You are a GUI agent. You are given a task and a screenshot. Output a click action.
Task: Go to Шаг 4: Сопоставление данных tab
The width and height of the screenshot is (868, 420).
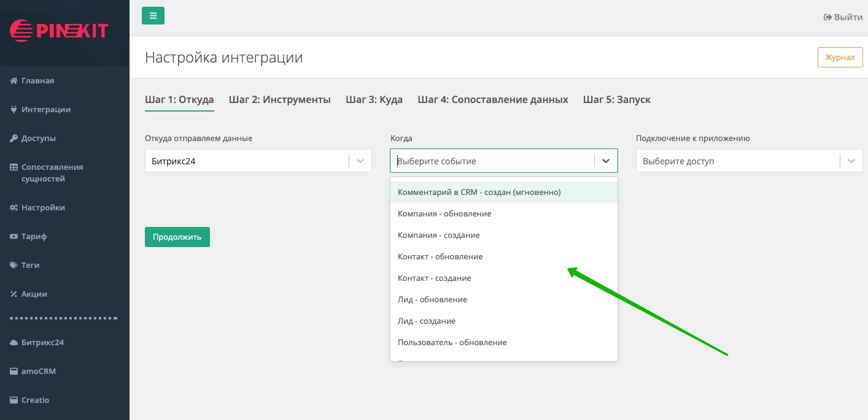point(493,99)
